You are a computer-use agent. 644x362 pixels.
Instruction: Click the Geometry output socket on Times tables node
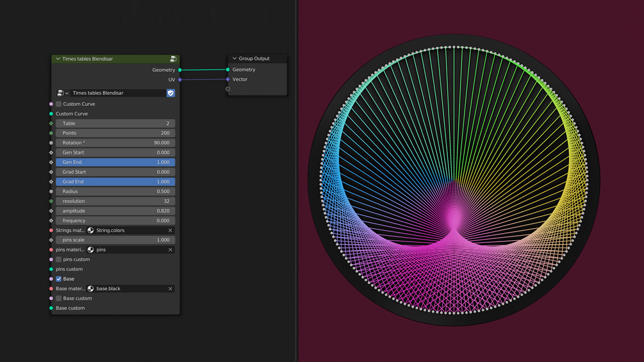coord(180,70)
